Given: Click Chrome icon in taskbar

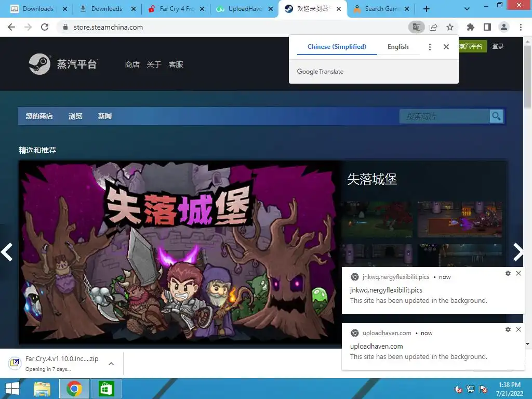Looking at the screenshot, I should coord(74,389).
